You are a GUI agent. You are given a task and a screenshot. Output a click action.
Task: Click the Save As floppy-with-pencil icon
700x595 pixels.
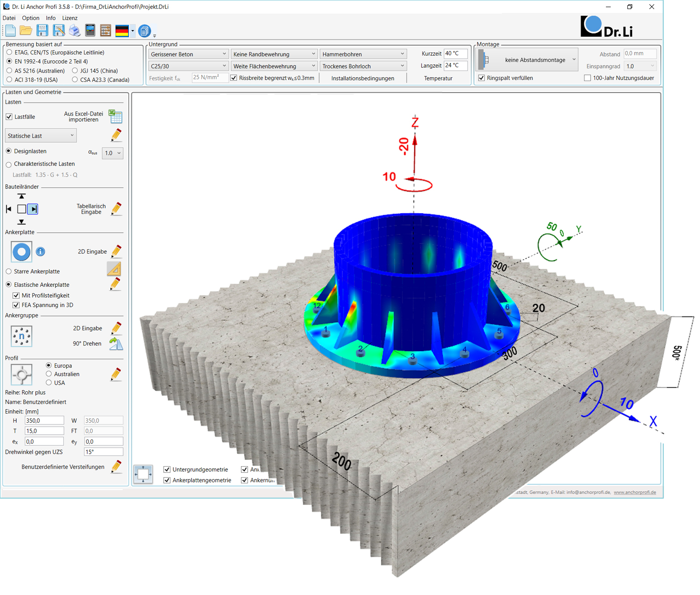point(59,31)
